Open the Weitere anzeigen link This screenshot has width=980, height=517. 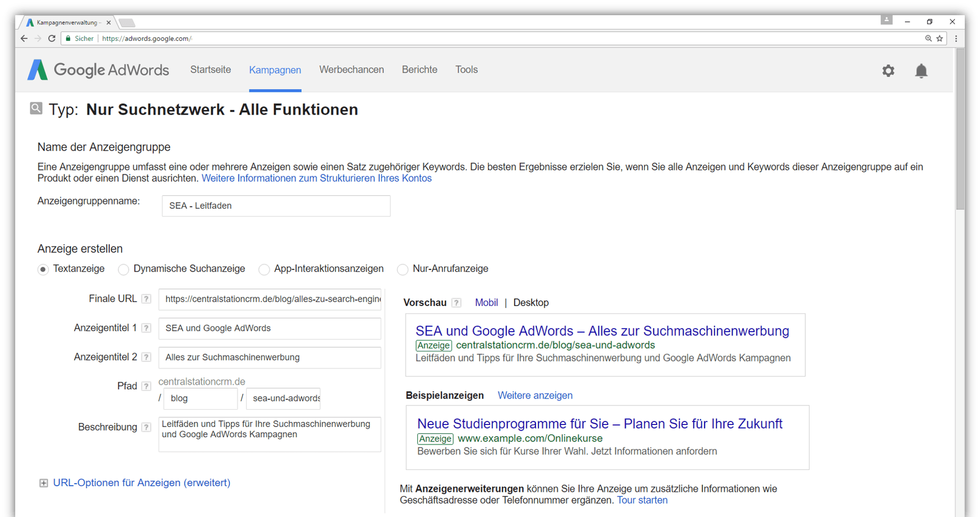(535, 395)
